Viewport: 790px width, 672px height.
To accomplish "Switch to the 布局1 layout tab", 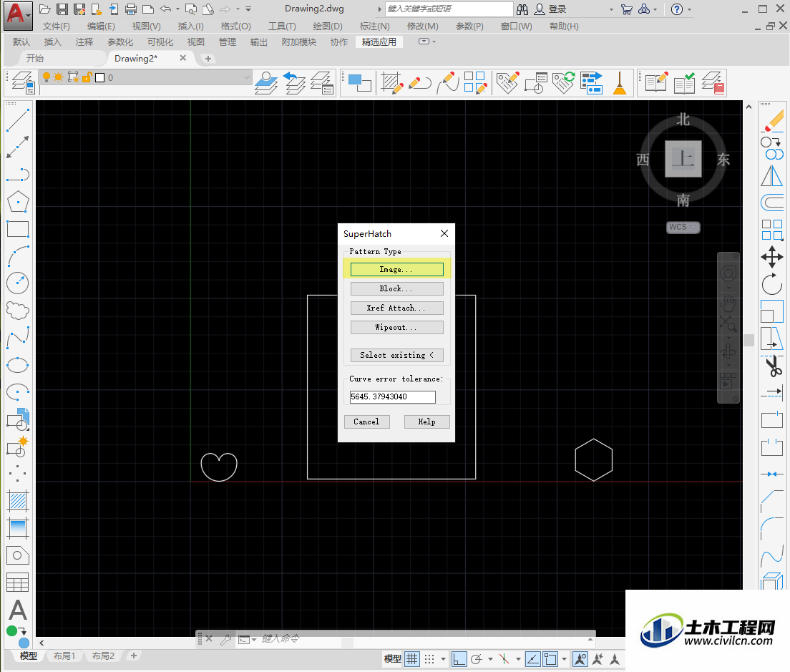I will click(64, 656).
